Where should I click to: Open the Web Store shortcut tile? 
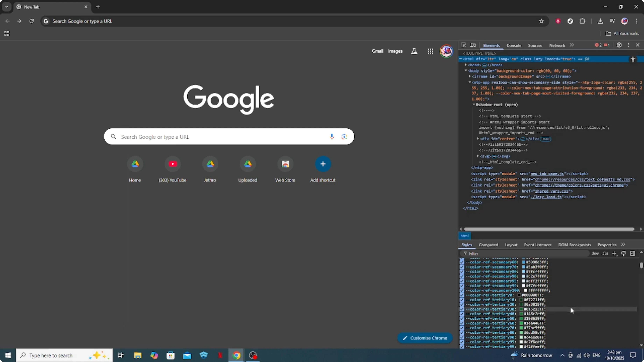[285, 169]
